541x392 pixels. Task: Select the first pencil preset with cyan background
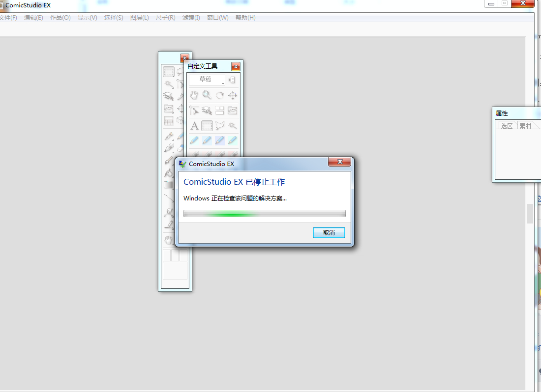194,140
